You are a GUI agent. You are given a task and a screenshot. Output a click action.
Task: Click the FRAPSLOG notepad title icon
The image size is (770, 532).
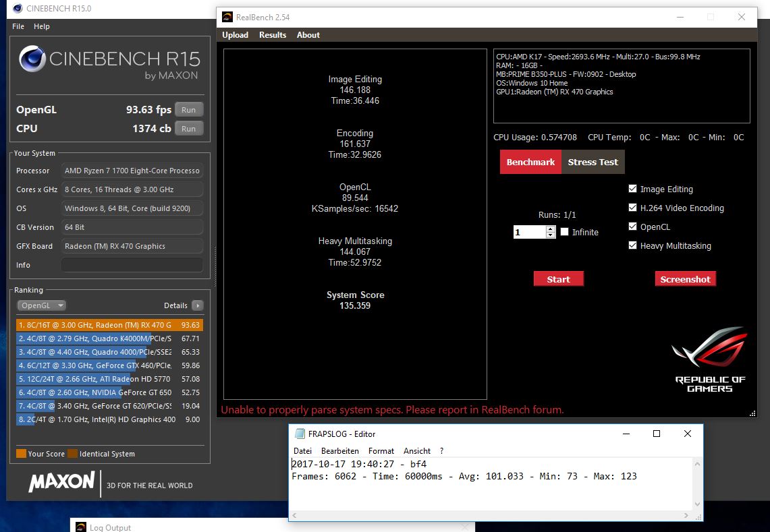(300, 434)
